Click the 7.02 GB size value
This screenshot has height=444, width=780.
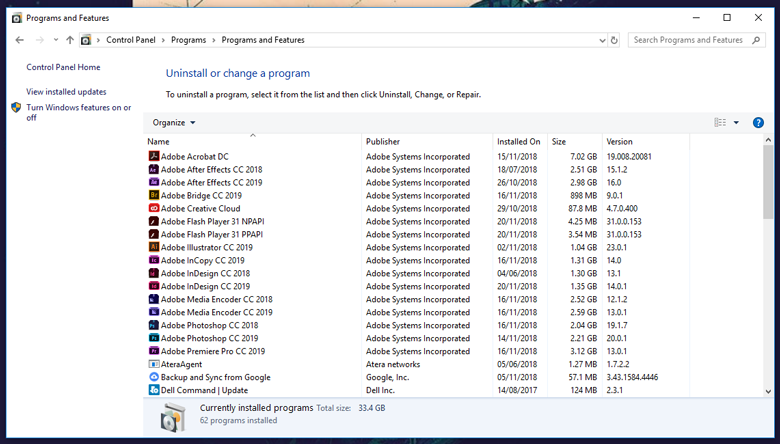pyautogui.click(x=584, y=156)
